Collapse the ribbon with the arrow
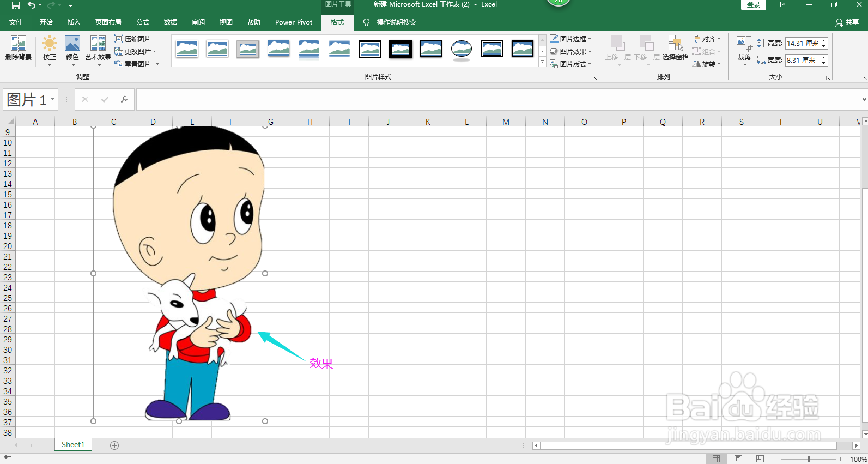Image resolution: width=868 pixels, height=464 pixels. point(864,79)
